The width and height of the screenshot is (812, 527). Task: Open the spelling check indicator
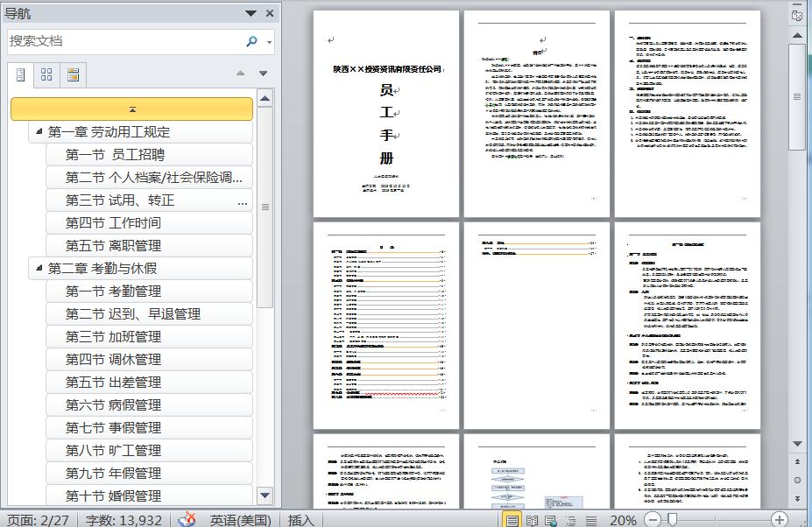[x=187, y=519]
